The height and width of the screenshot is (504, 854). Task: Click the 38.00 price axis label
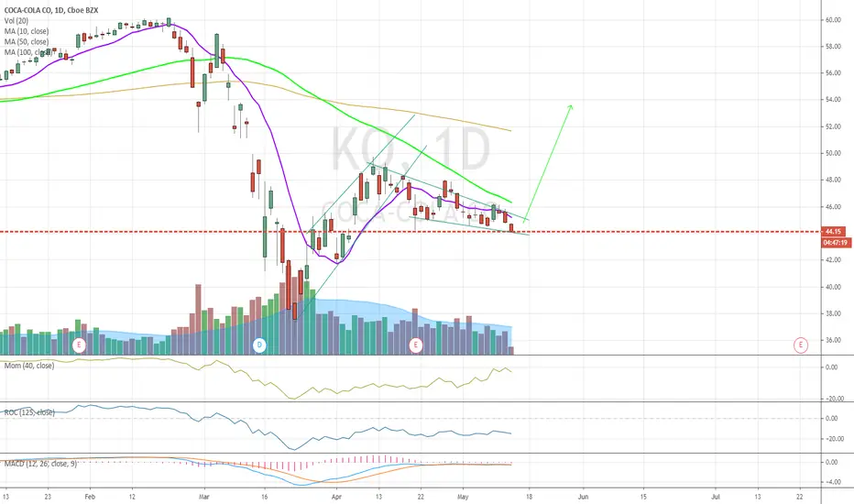click(833, 313)
